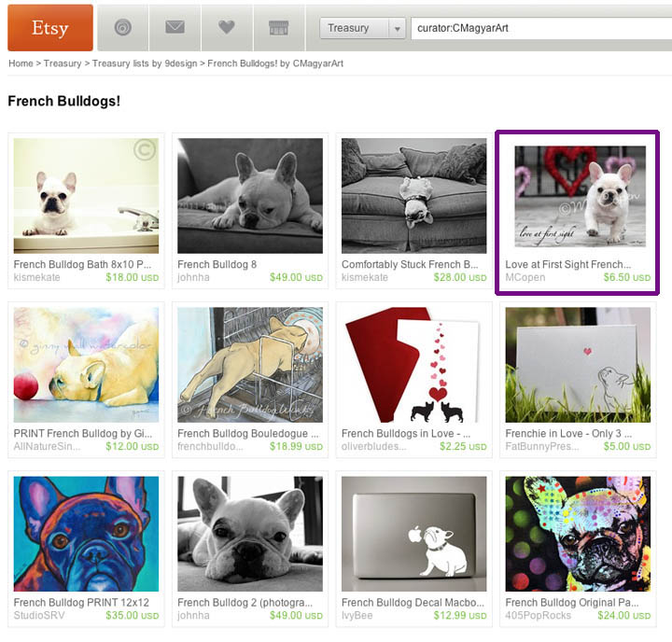Open the activity feed target icon
This screenshot has width=672, height=642.
[x=123, y=28]
